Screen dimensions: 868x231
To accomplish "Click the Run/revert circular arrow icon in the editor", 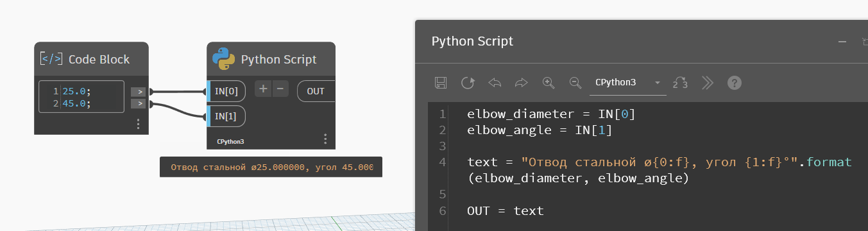I will coord(468,83).
